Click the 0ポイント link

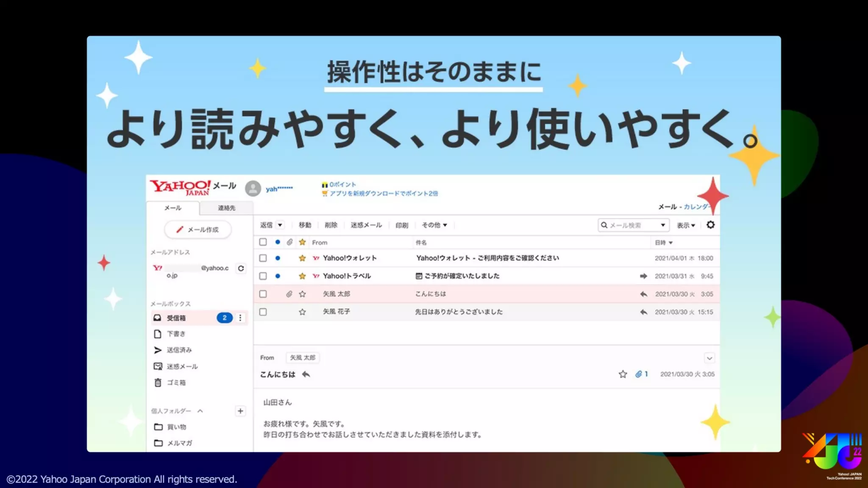(342, 184)
